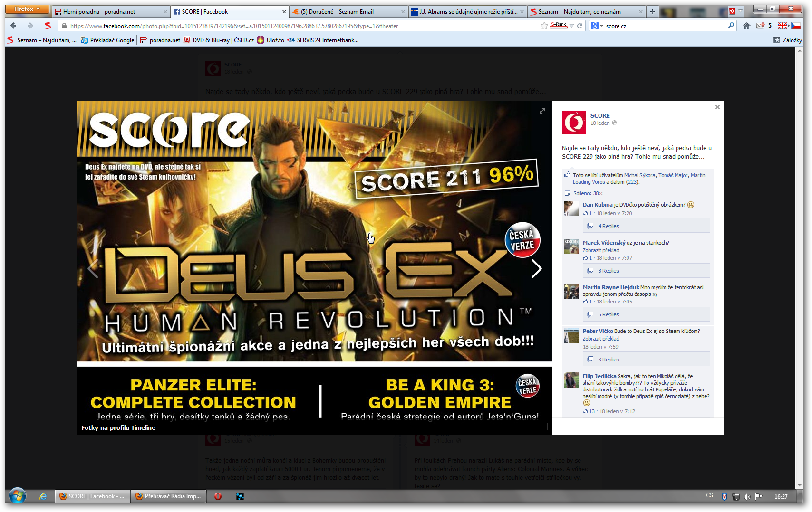Viewport: 812px width, 512px height.
Task: Click the English-Czech translator flags icon
Action: [789, 26]
